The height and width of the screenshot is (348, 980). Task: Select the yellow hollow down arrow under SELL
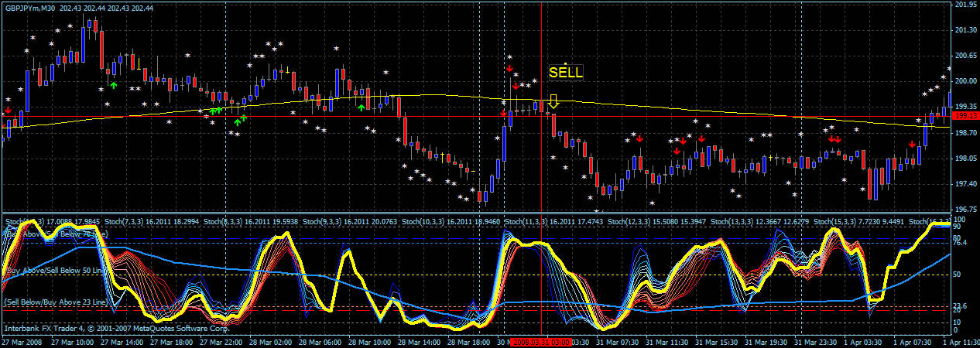pyautogui.click(x=553, y=101)
